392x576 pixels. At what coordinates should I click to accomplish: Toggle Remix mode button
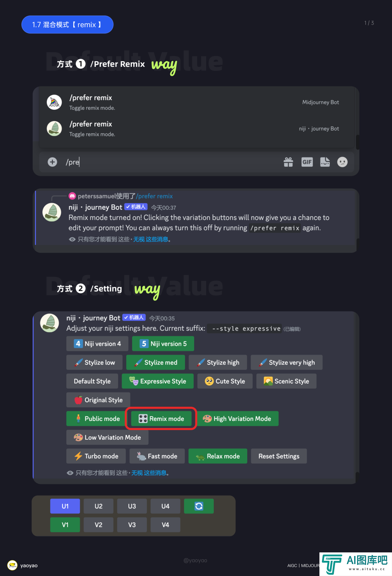[x=161, y=419]
